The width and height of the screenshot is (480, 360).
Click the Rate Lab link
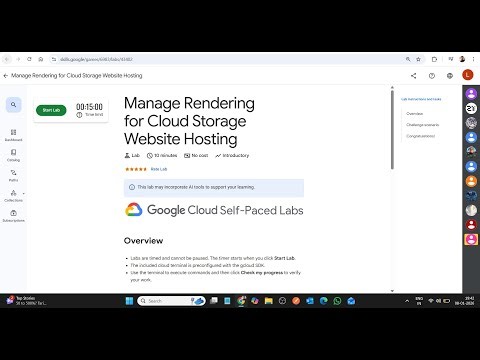pos(159,169)
